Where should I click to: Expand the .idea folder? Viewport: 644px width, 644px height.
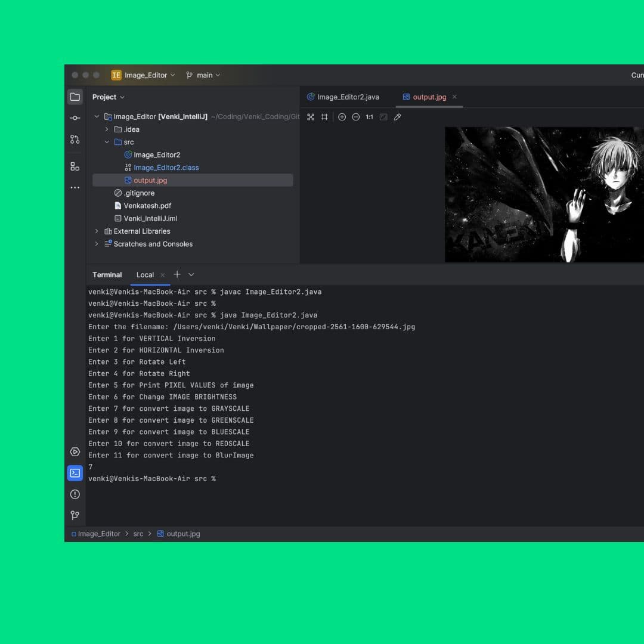(x=107, y=129)
